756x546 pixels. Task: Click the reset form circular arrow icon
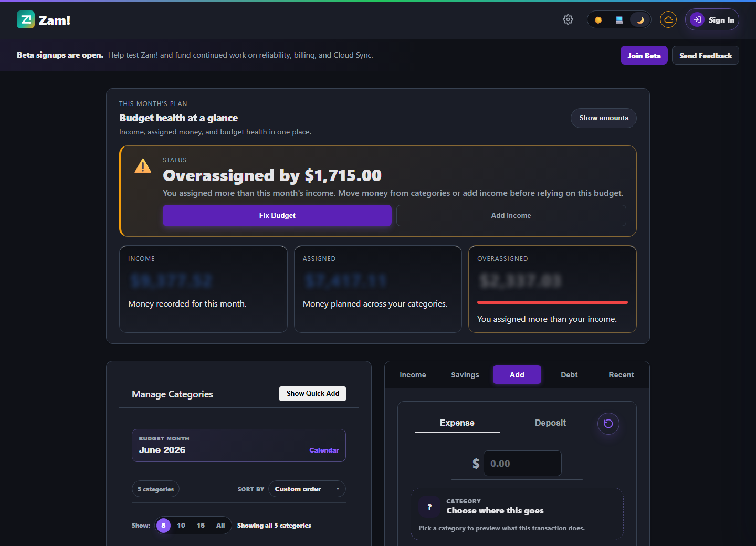click(x=608, y=424)
